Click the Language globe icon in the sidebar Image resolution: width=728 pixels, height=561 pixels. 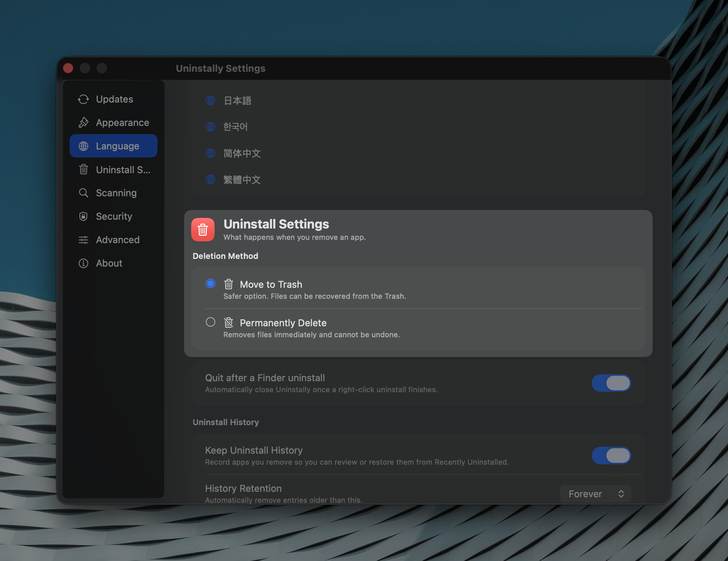point(83,146)
